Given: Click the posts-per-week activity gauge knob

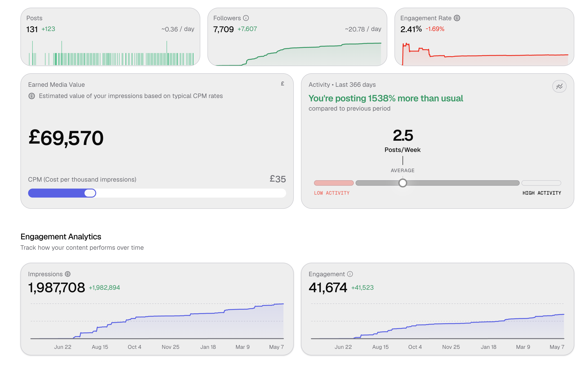Looking at the screenshot, I should coord(403,183).
